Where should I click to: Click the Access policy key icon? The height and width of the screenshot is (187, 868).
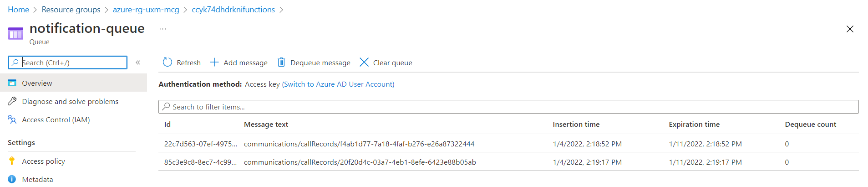click(x=12, y=161)
